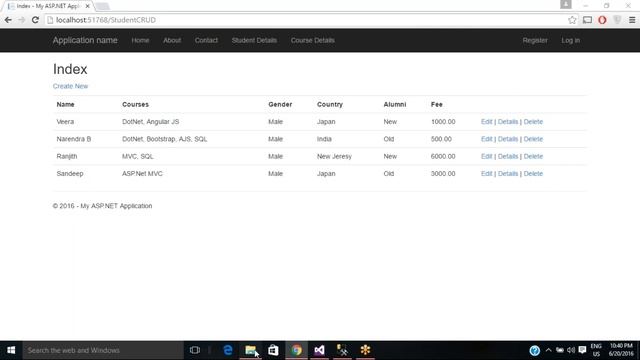Delete the Veera record
The image size is (640, 360).
[533, 122]
